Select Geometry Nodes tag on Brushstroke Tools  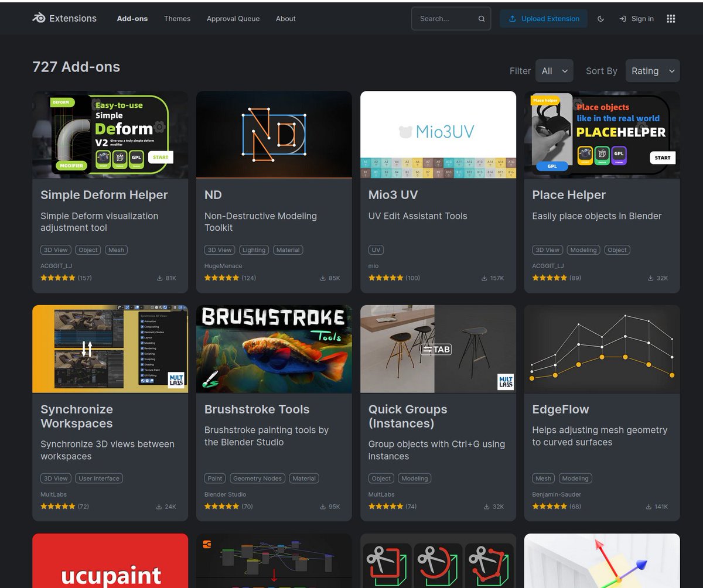click(x=257, y=478)
